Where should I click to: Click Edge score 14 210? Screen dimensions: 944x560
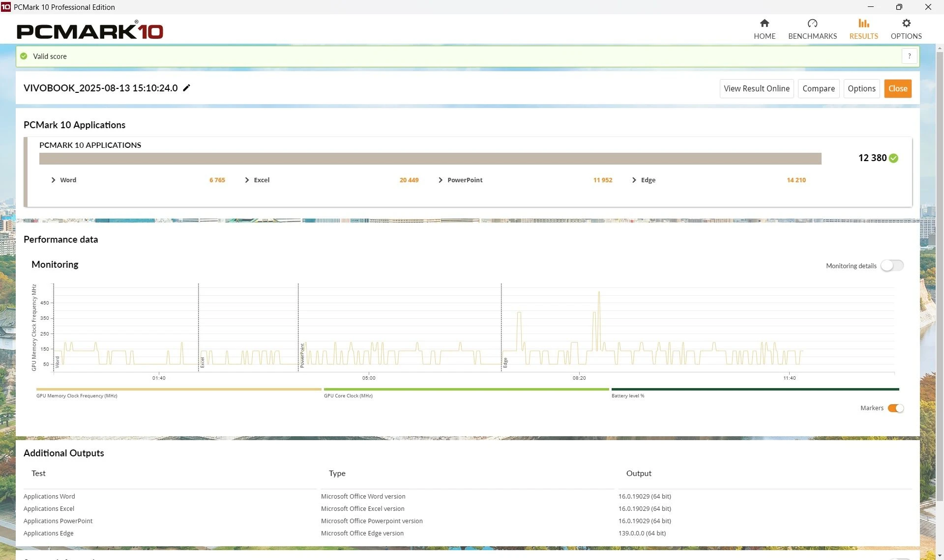coord(796,180)
